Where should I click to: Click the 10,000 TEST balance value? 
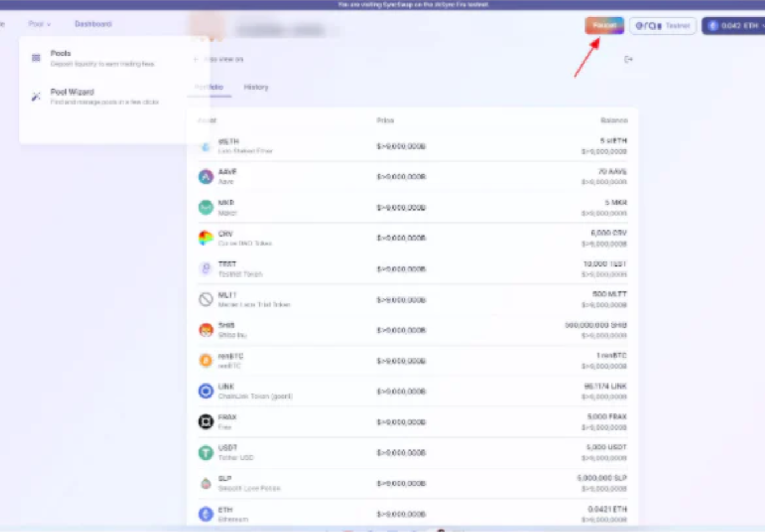605,264
